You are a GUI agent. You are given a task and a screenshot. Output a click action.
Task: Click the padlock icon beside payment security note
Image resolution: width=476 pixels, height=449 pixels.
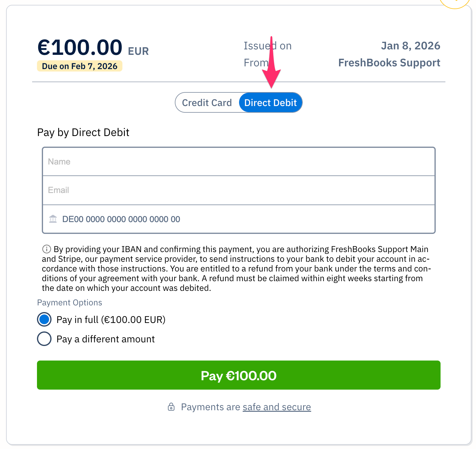tap(171, 407)
